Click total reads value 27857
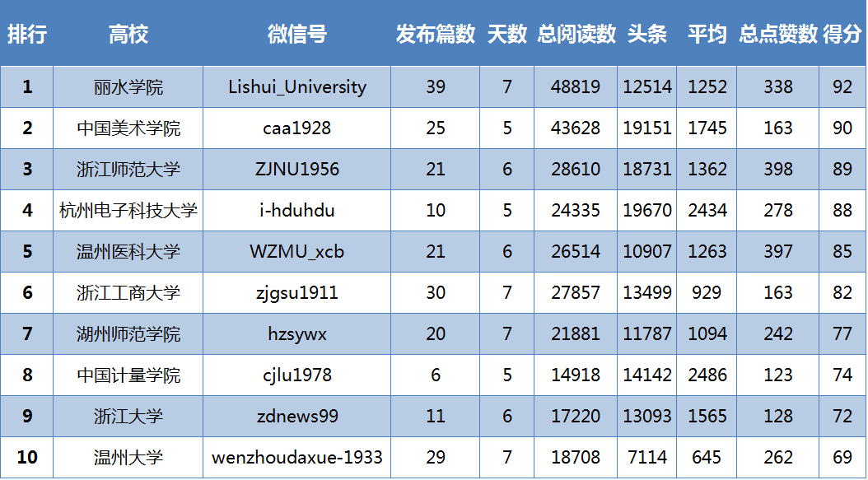Image resolution: width=868 pixels, height=480 pixels. coord(576,292)
